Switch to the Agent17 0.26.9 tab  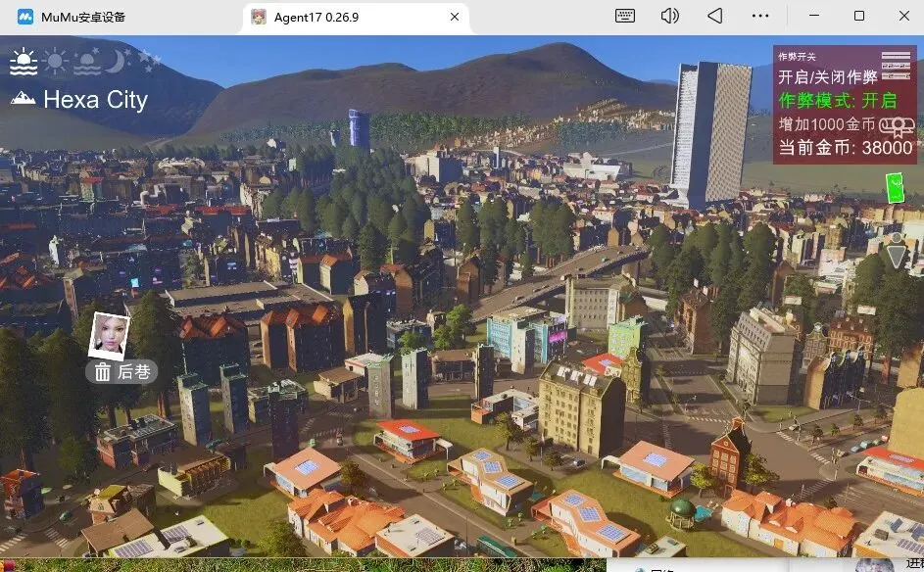pyautogui.click(x=356, y=18)
